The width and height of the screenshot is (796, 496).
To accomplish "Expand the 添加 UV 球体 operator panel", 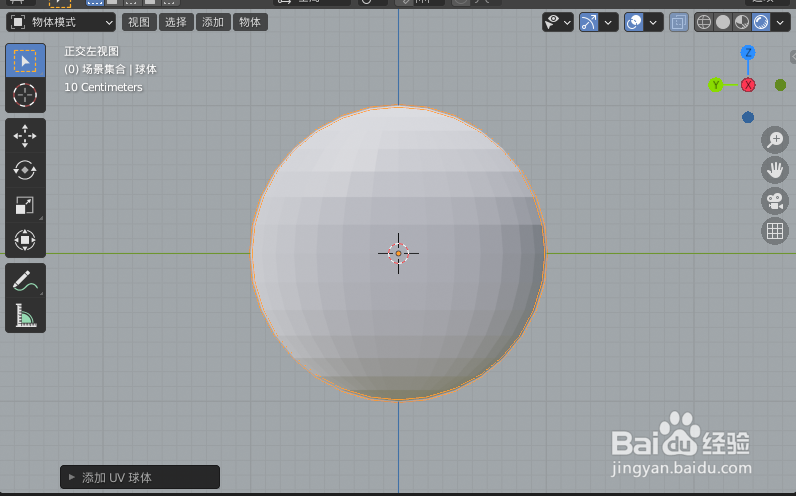I will pos(140,477).
